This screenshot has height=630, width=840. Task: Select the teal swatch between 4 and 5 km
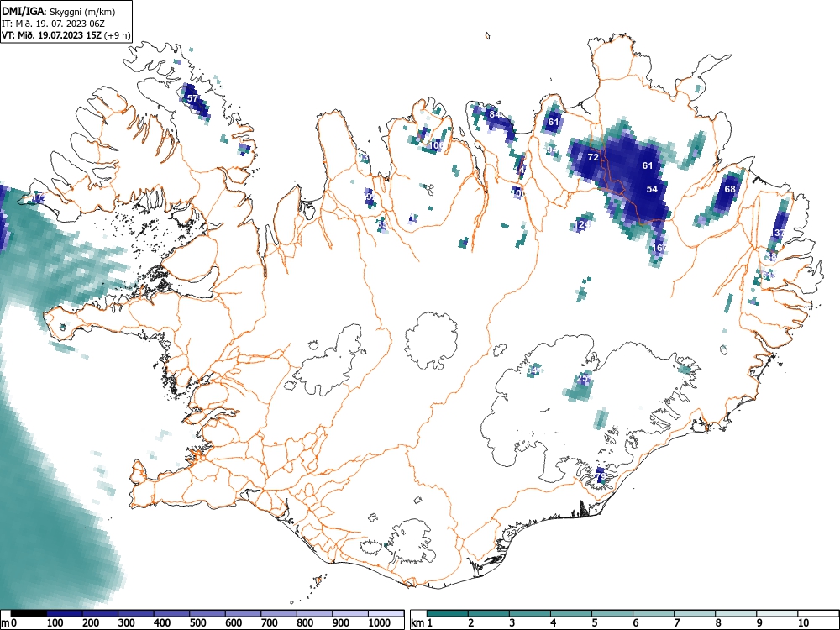[571, 613]
